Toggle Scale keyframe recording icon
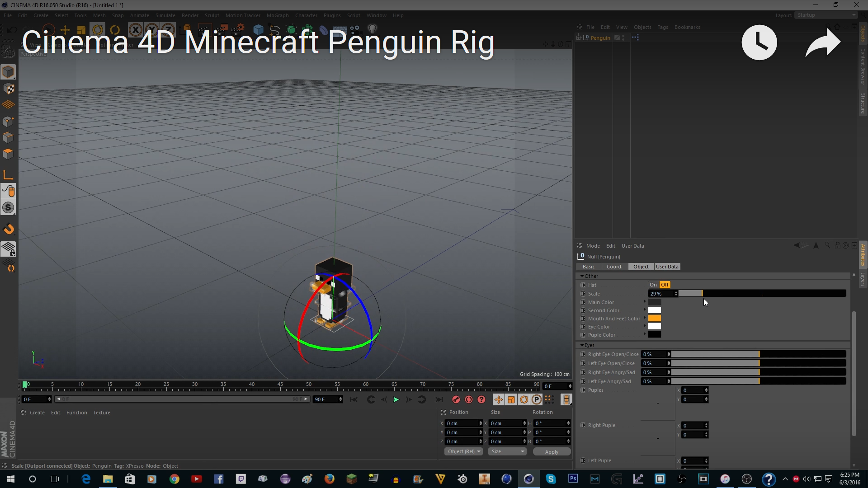This screenshot has height=488, width=868. [x=511, y=399]
